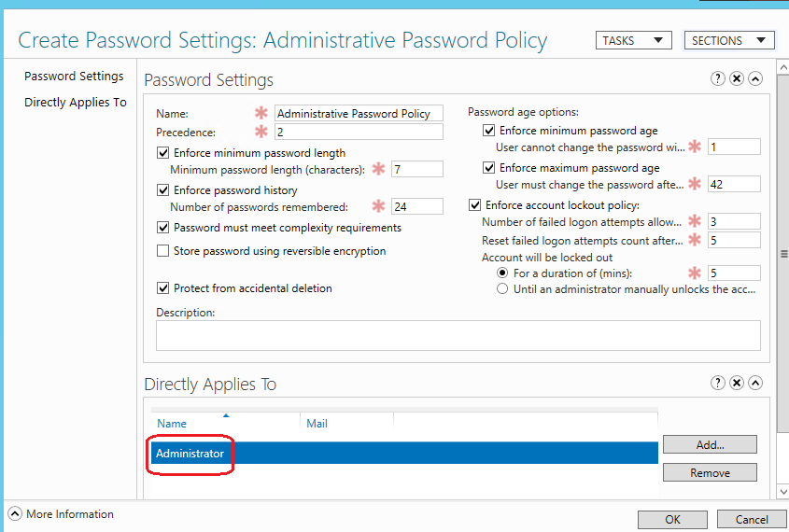Toggle Protect from accidental deletion checkbox
The height and width of the screenshot is (532, 789).
(x=164, y=288)
